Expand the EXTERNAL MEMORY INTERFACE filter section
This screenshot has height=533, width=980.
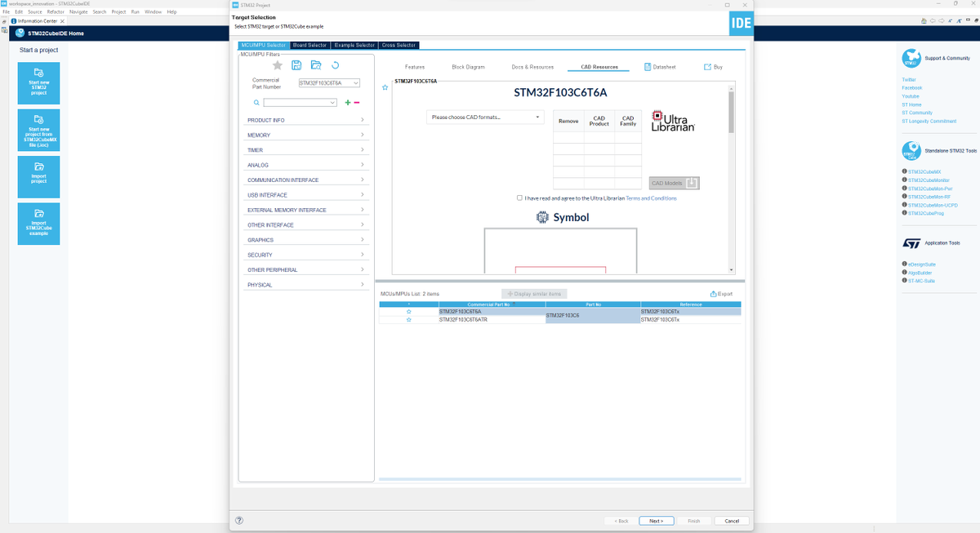tap(305, 210)
